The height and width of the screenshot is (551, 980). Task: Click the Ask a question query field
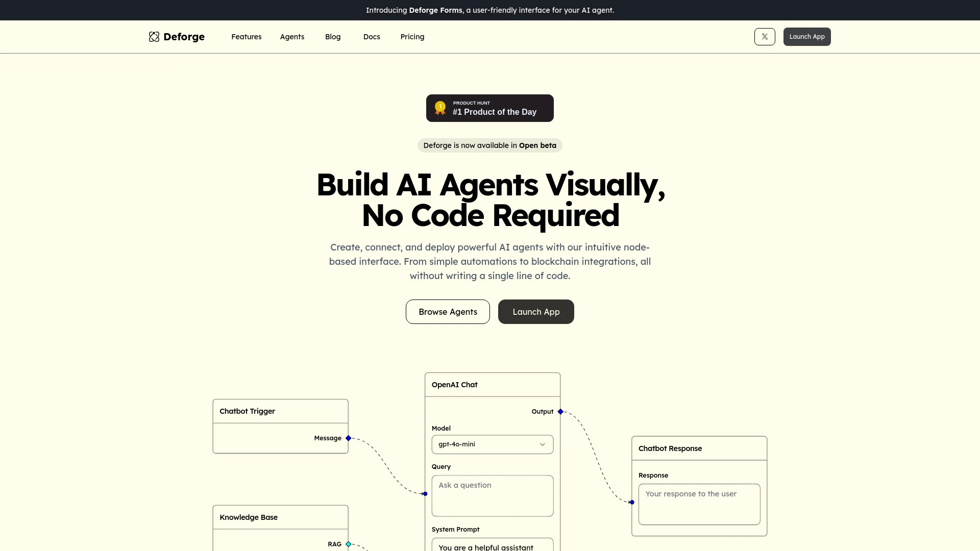pos(492,495)
